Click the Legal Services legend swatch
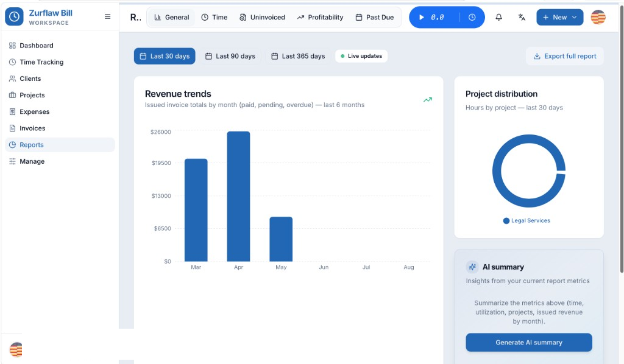The width and height of the screenshot is (624, 364). pyautogui.click(x=506, y=221)
